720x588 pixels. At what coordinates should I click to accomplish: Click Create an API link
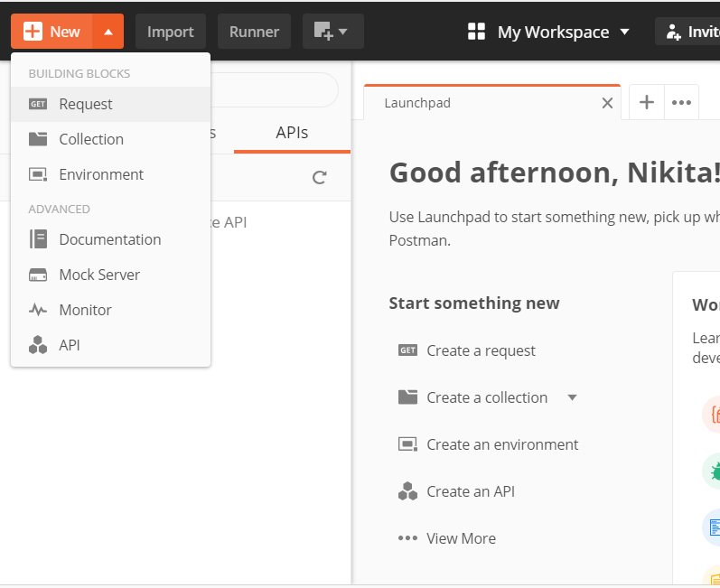point(471,491)
